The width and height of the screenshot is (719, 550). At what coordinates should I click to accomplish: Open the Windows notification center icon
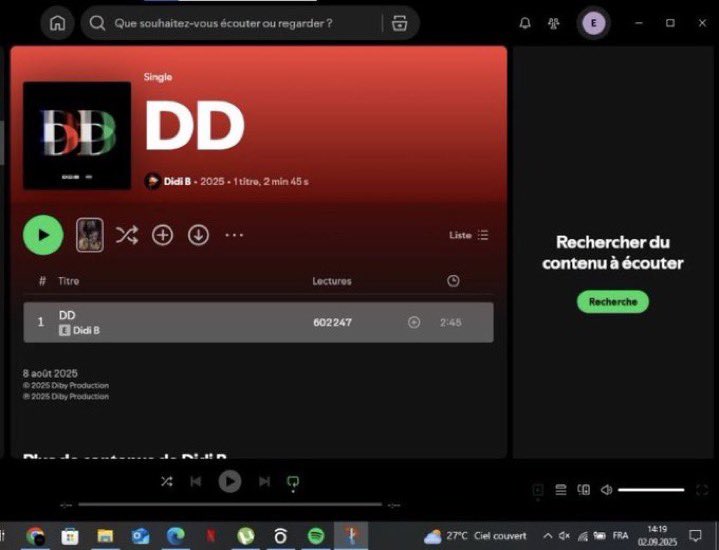pyautogui.click(x=695, y=536)
